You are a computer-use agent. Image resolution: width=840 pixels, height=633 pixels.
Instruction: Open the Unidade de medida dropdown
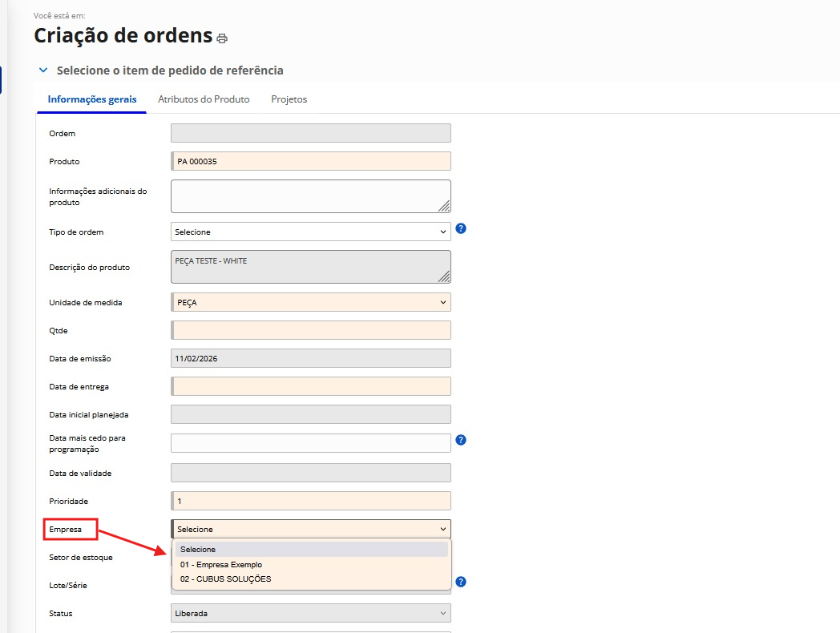[311, 303]
